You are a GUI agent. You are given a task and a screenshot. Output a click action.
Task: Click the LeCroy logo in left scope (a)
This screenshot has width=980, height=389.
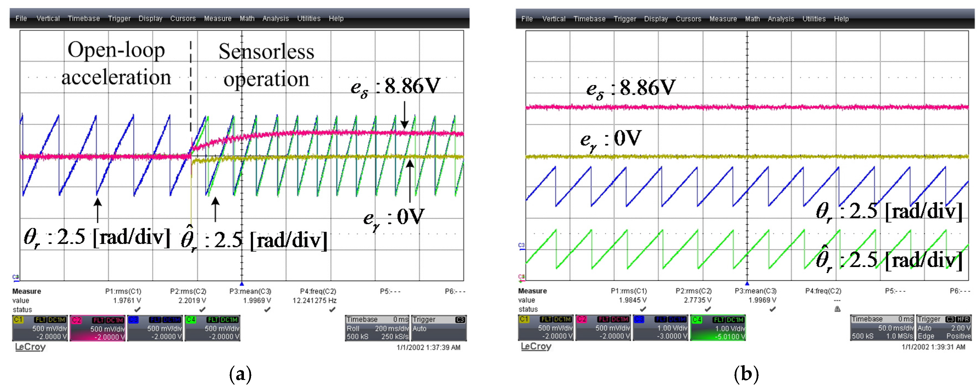click(x=30, y=347)
